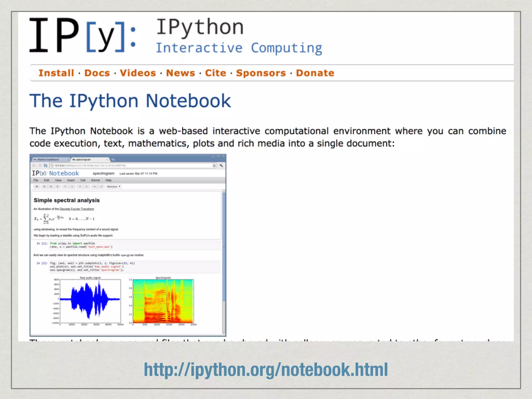Click the Simple spectral analysis heading

click(x=67, y=200)
